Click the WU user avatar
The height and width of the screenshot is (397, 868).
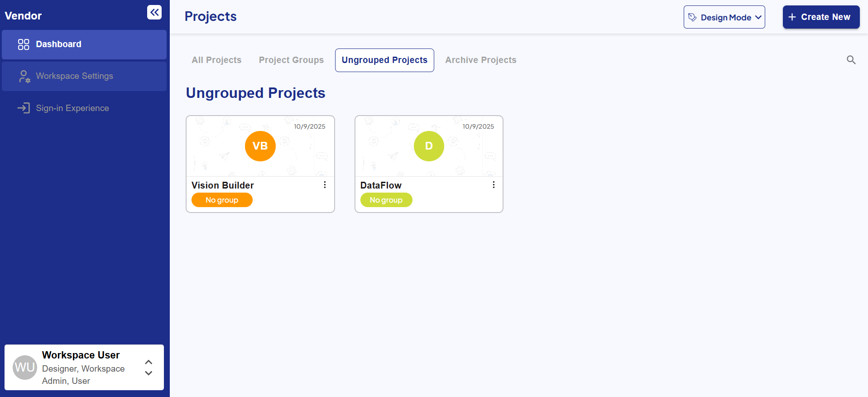pos(25,367)
